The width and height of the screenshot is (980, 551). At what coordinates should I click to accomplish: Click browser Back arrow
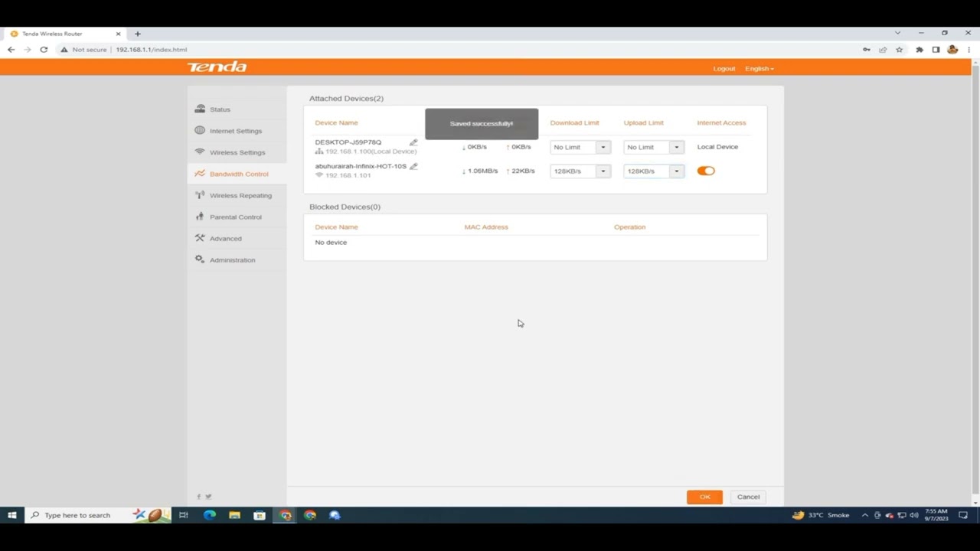tap(11, 50)
